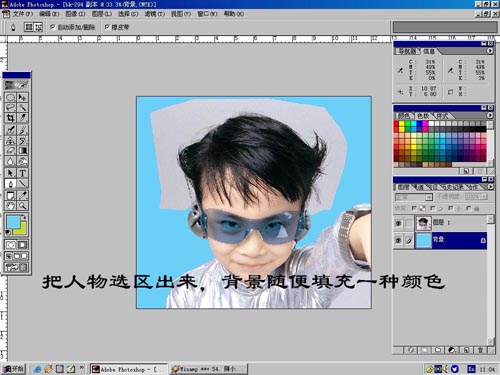The height and width of the screenshot is (375, 500).
Task: Select the Gradient tool
Action: [22, 151]
